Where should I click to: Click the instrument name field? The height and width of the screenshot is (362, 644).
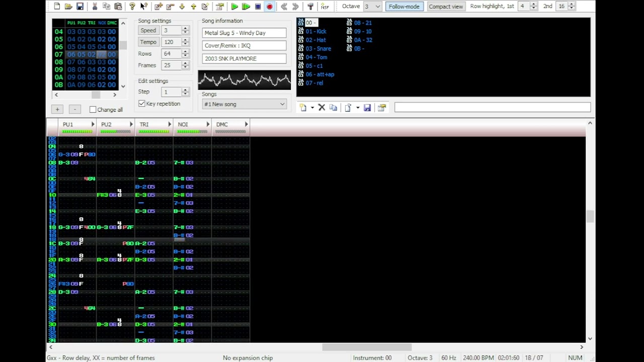493,107
